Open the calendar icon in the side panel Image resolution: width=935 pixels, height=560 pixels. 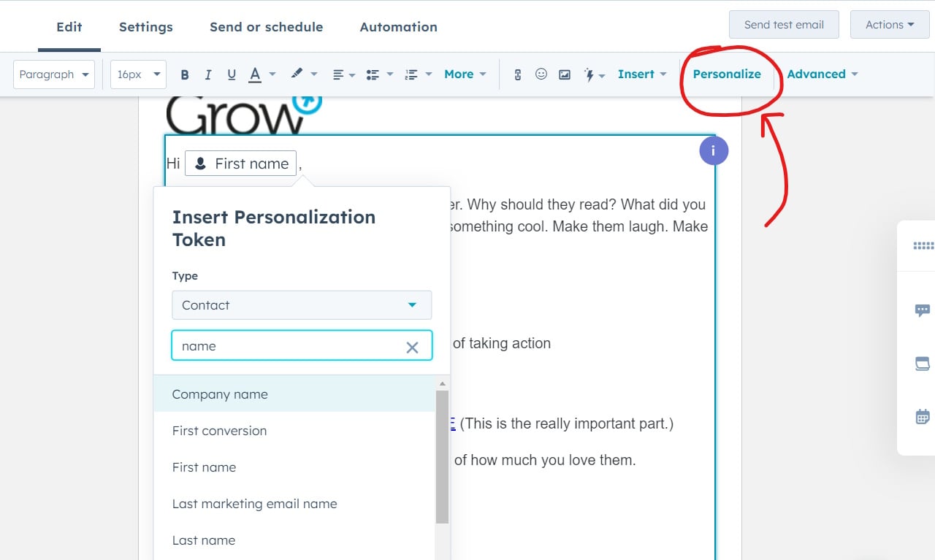[x=923, y=417]
